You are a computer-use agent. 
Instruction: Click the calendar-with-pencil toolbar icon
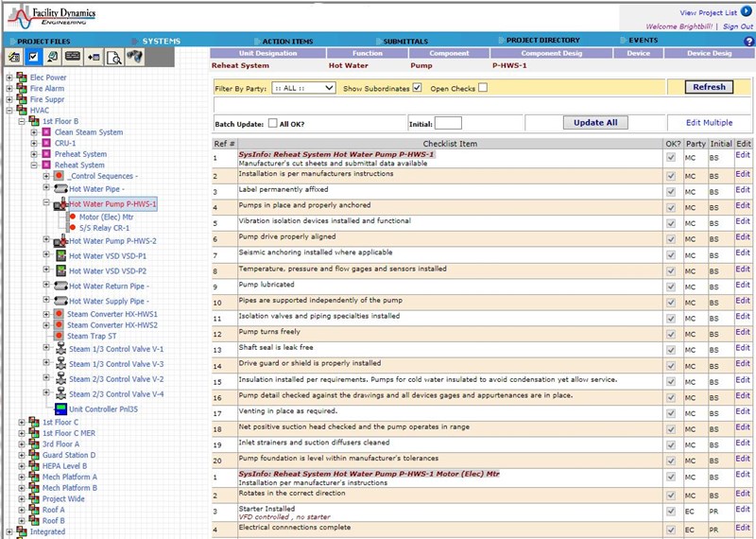(14, 58)
